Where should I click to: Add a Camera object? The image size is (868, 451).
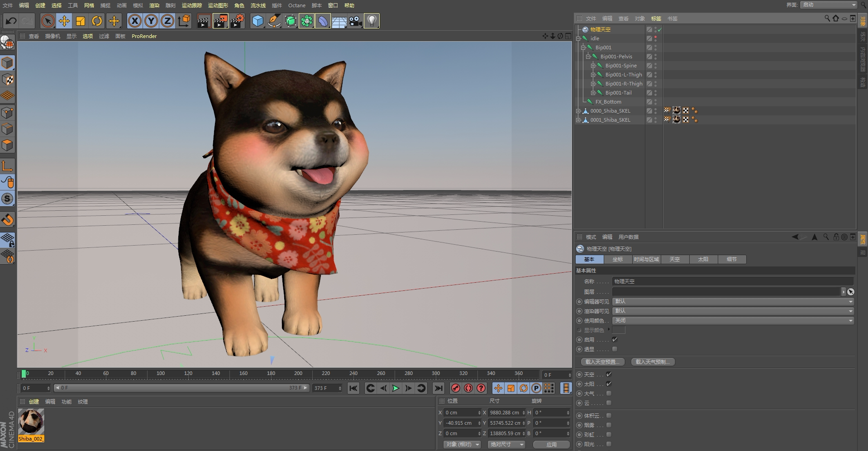pyautogui.click(x=356, y=21)
